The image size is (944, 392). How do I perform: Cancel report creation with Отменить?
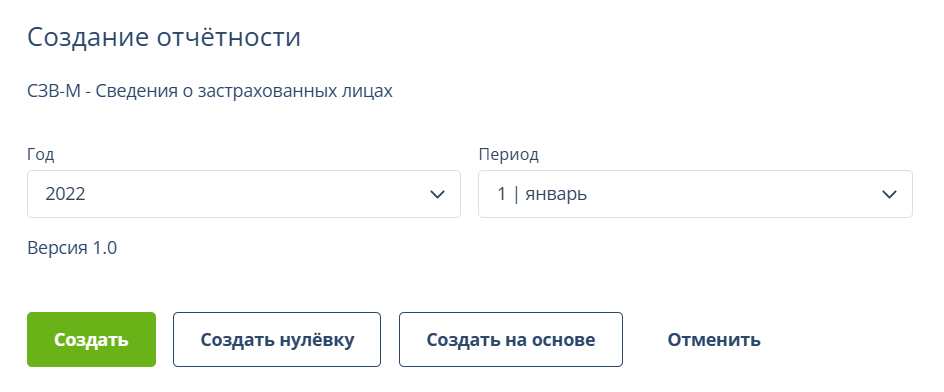[x=713, y=340]
